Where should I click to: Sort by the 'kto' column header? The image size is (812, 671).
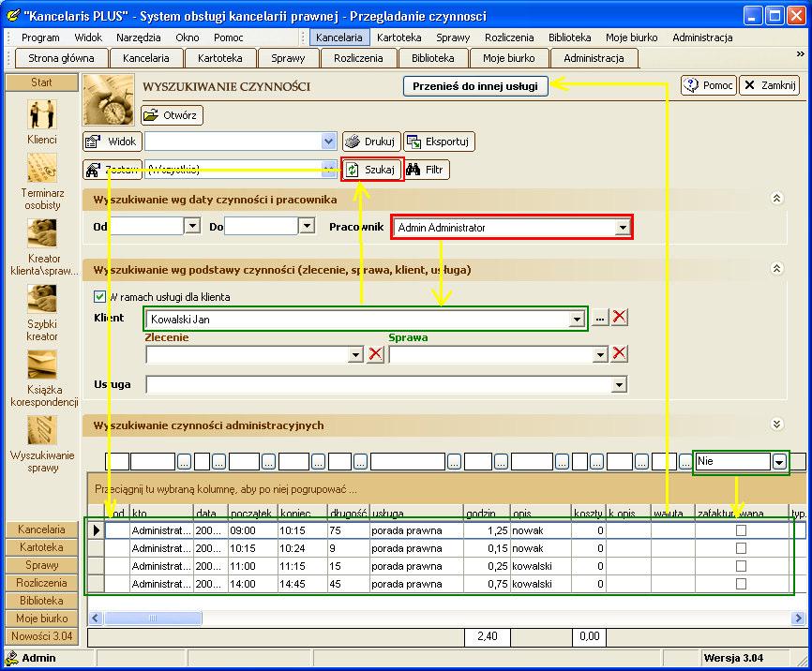161,513
